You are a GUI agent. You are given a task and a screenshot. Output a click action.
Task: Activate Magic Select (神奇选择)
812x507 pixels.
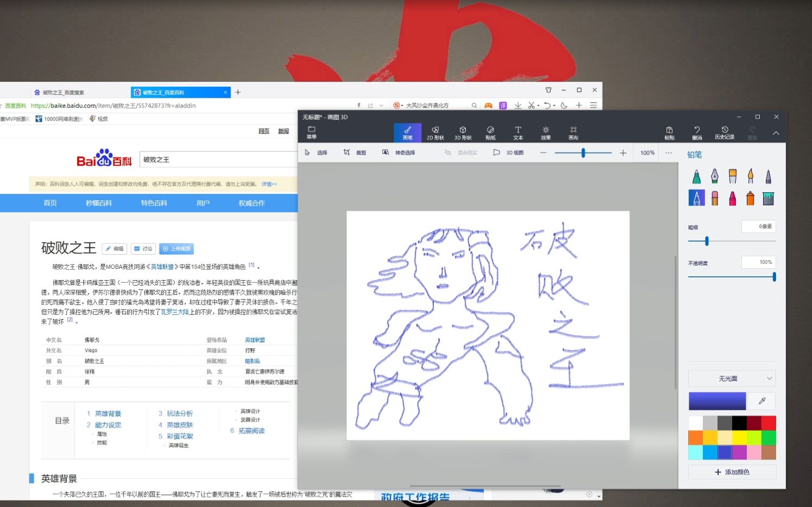(x=399, y=153)
